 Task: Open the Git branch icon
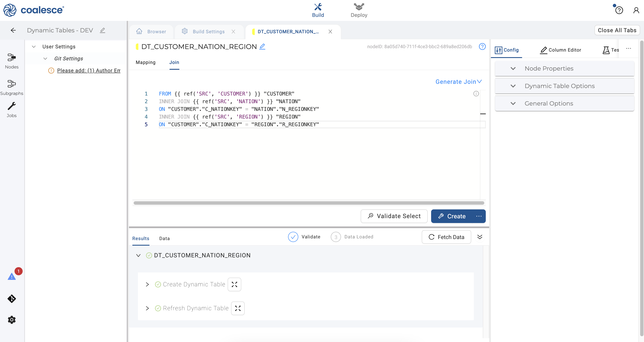(12, 299)
